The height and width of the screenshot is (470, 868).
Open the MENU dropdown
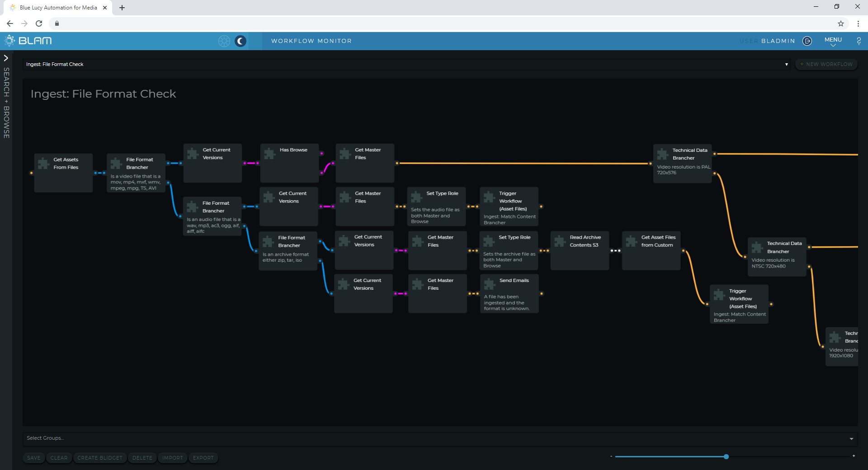833,41
